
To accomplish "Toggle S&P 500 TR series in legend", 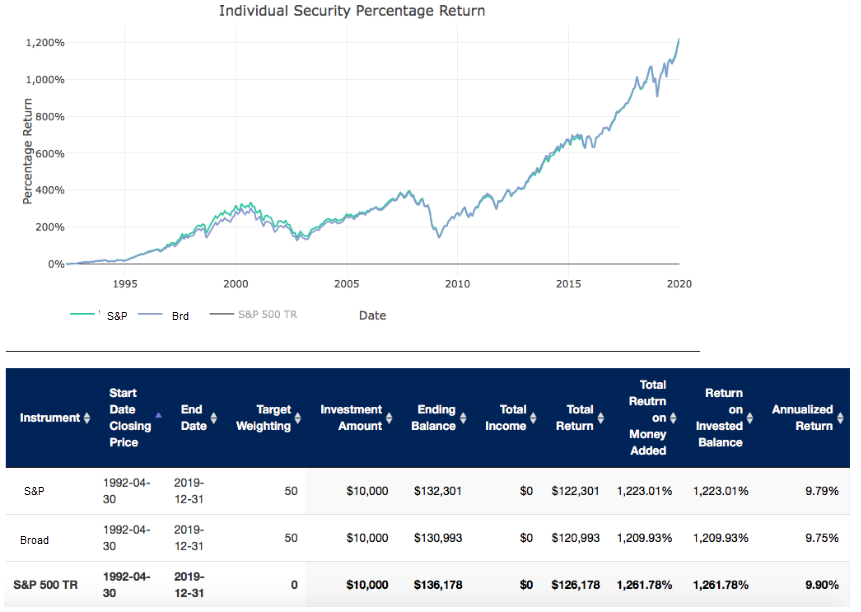I will [253, 315].
